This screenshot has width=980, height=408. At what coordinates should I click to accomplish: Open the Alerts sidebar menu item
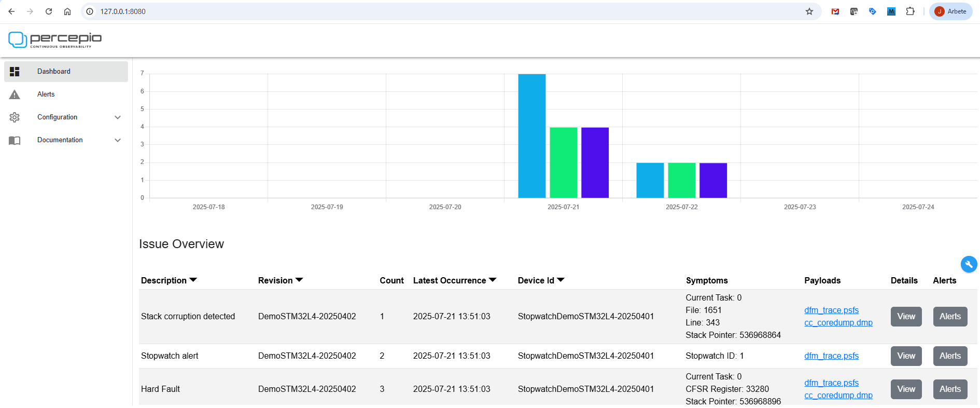(46, 94)
